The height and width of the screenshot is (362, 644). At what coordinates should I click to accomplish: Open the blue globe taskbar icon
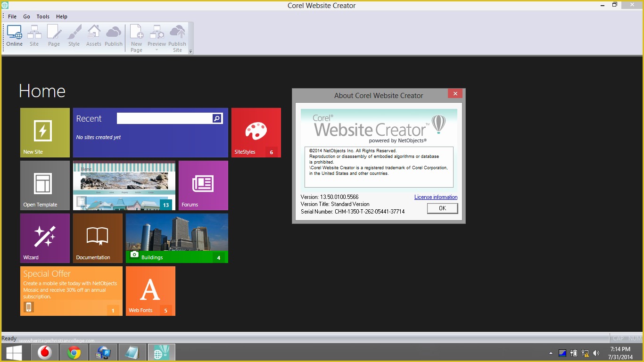[103, 353]
